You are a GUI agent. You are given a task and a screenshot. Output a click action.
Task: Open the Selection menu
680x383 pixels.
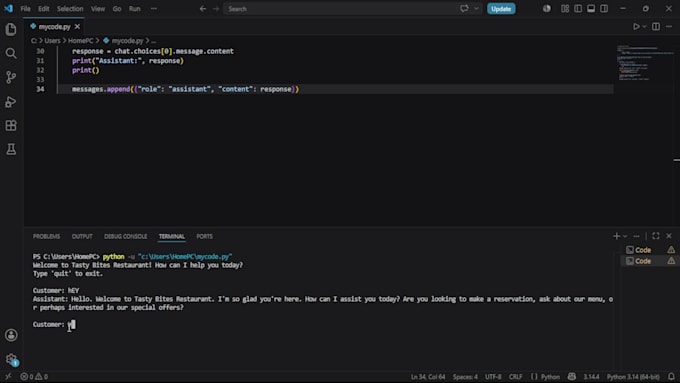pos(70,9)
